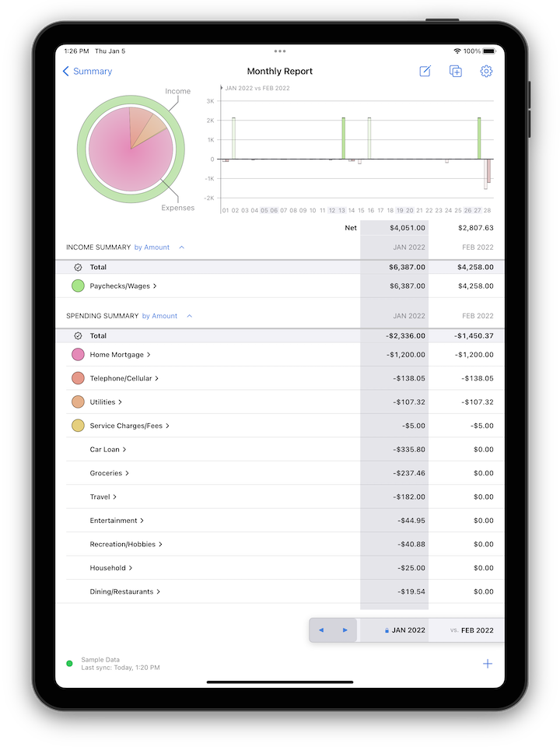This screenshot has height=754, width=560.
Task: Open Paychecks/Wages details
Action: [123, 286]
